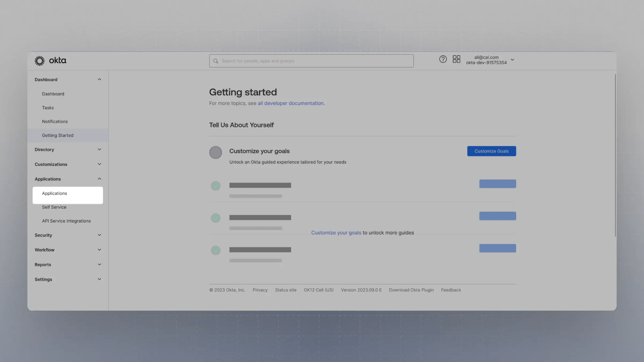Open the help question mark icon
This screenshot has width=644, height=362.
[x=443, y=59]
